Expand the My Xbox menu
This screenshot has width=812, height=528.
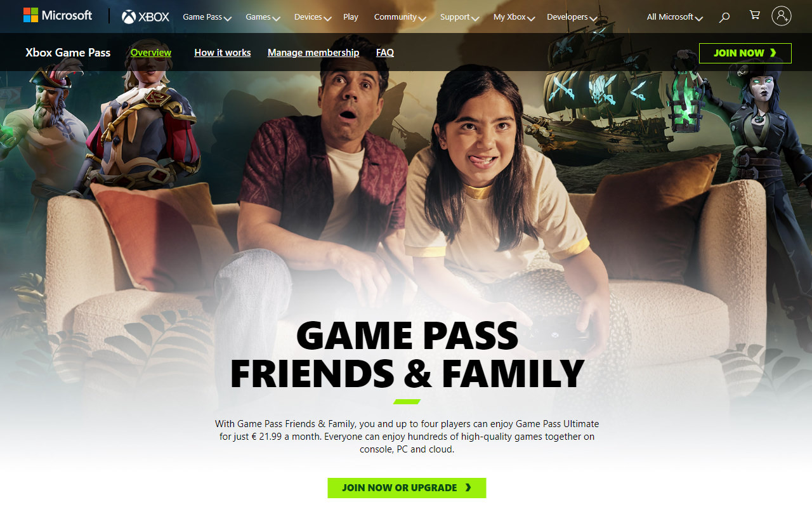click(x=514, y=17)
